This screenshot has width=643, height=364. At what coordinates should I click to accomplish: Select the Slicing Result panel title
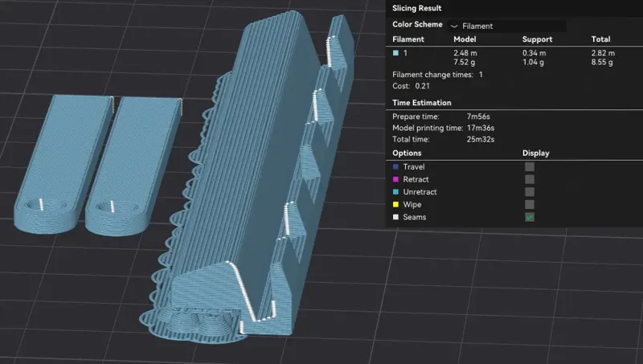(x=416, y=8)
